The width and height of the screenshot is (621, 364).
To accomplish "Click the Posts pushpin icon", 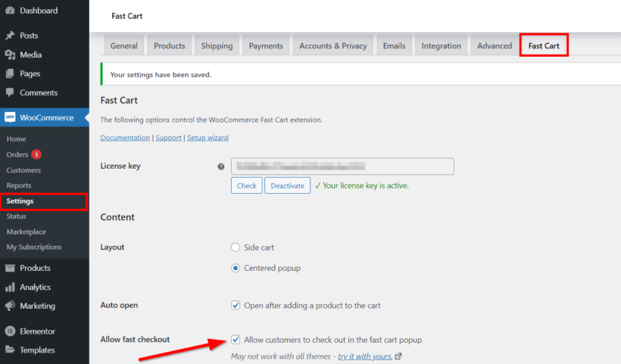I will tap(10, 36).
